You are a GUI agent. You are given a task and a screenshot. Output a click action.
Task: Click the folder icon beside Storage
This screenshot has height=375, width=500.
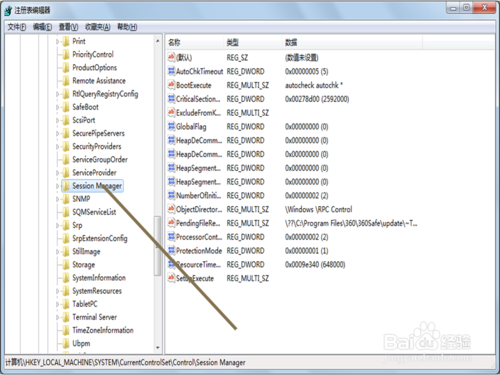click(66, 265)
